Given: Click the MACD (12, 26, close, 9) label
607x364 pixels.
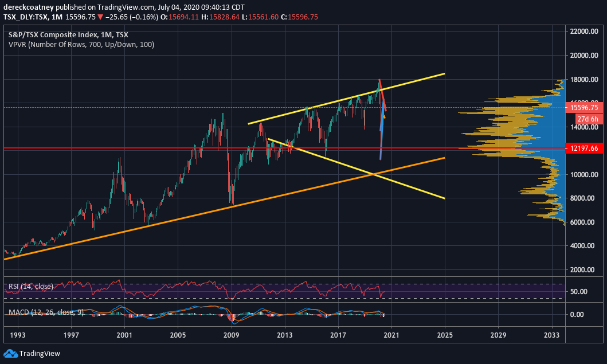Looking at the screenshot, I should pyautogui.click(x=46, y=312).
